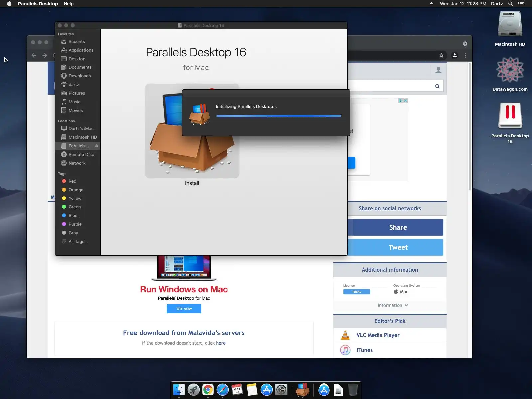Select the Yellow tag
The image size is (532, 399).
(x=77, y=198)
